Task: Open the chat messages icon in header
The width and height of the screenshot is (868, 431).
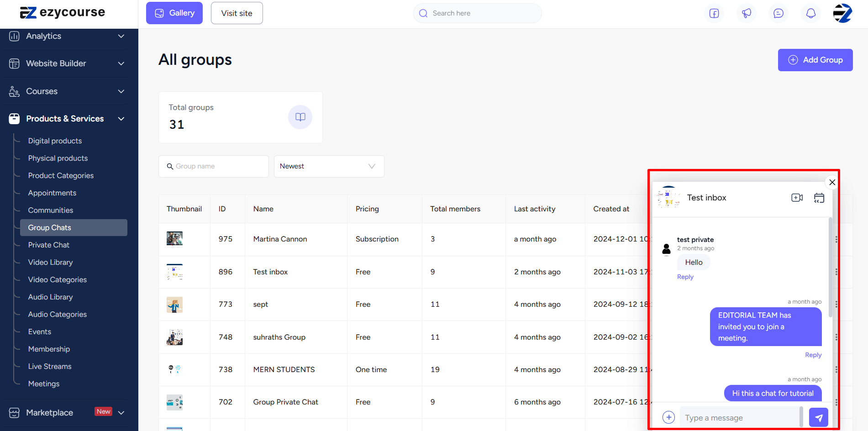Action: click(779, 13)
